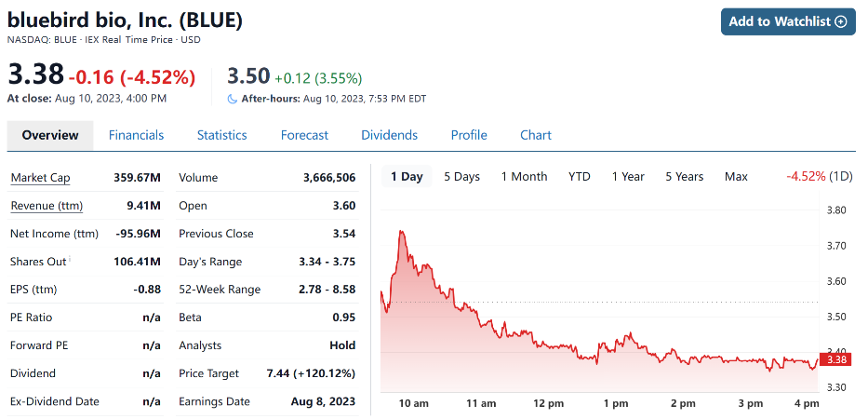The width and height of the screenshot is (868, 419).
Task: Open the Dividends tab
Action: point(389,135)
